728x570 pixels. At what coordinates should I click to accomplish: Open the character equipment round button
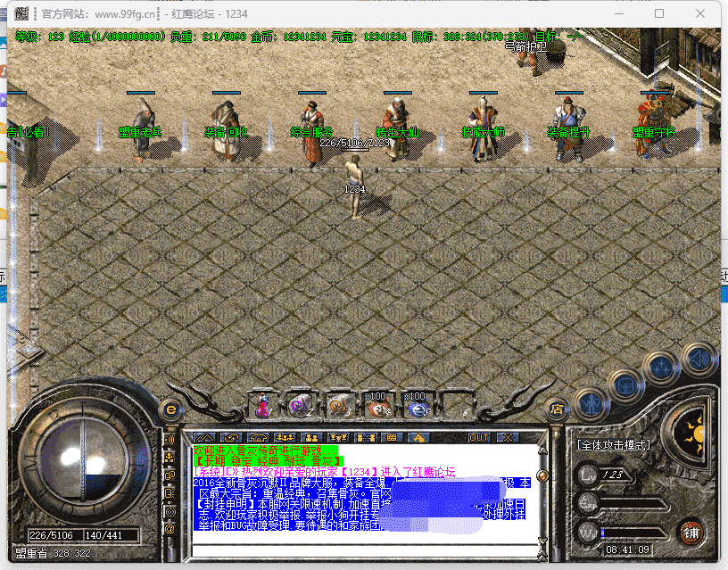tap(592, 405)
